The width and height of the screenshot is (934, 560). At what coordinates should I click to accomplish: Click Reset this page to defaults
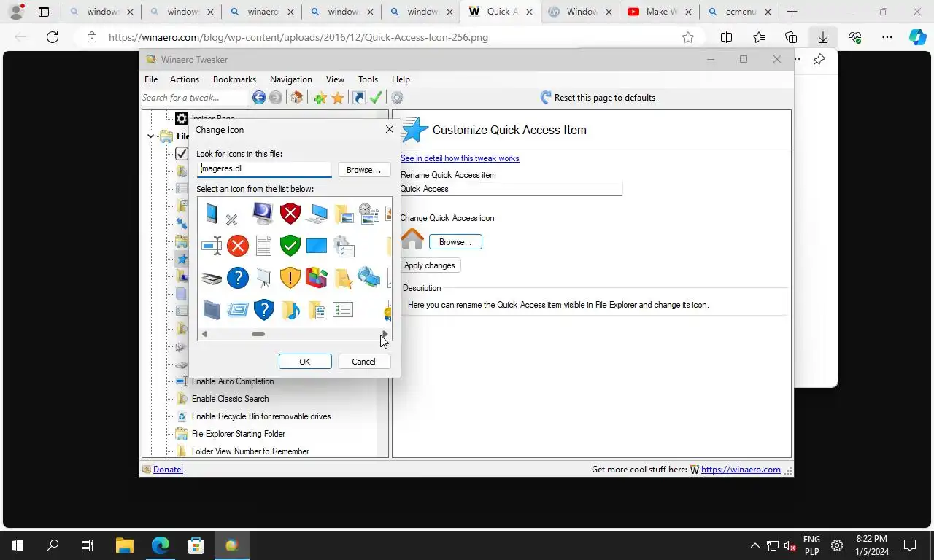tap(598, 98)
